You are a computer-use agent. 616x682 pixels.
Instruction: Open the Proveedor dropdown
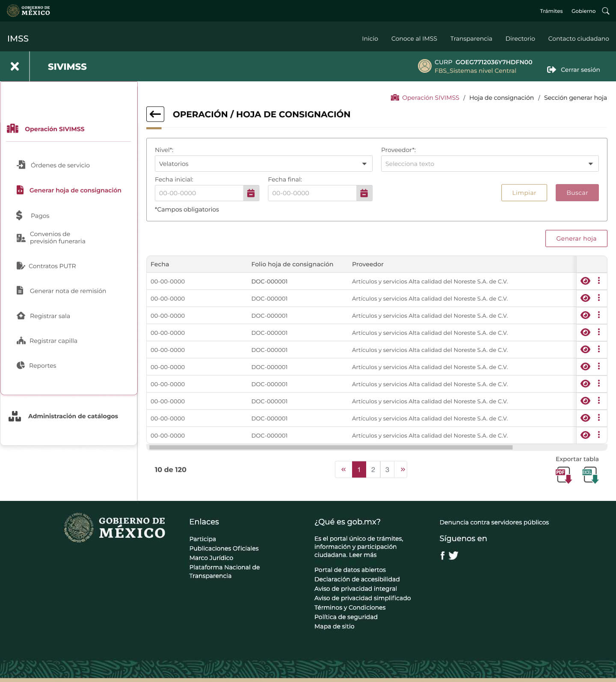tap(489, 164)
